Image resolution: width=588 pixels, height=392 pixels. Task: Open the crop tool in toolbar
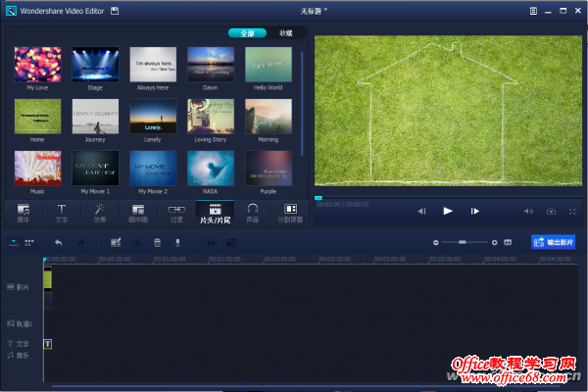coord(211,243)
